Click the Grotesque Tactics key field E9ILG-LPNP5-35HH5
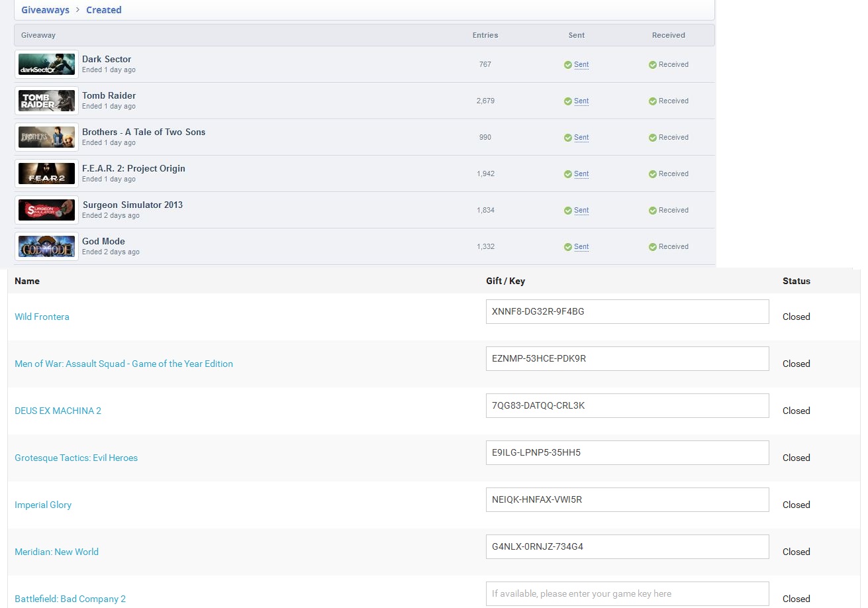This screenshot has width=868, height=608. [x=628, y=452]
